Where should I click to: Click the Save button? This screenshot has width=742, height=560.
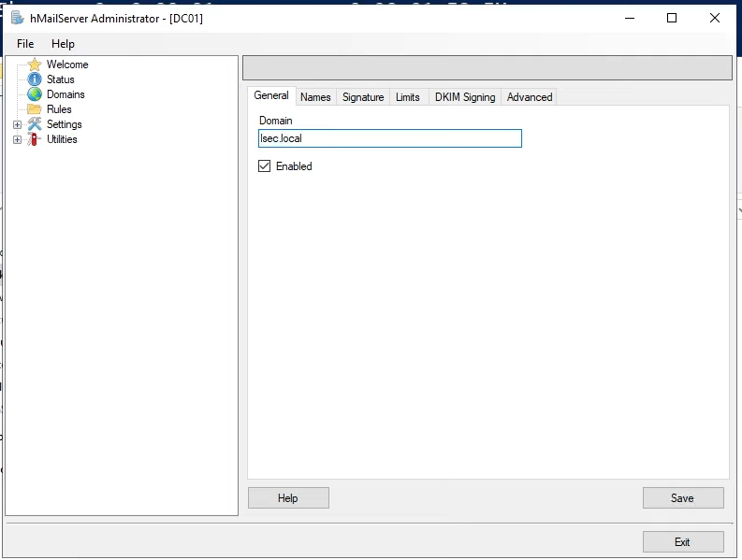coord(683,498)
